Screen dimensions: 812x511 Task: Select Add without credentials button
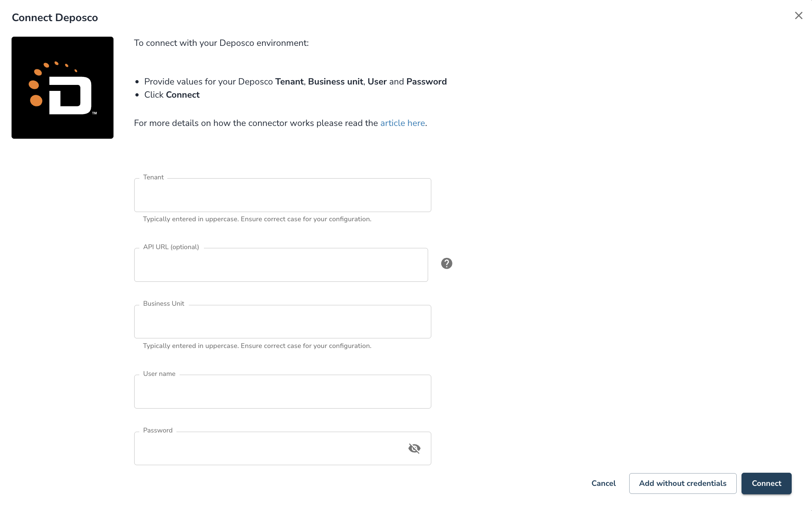pos(683,483)
